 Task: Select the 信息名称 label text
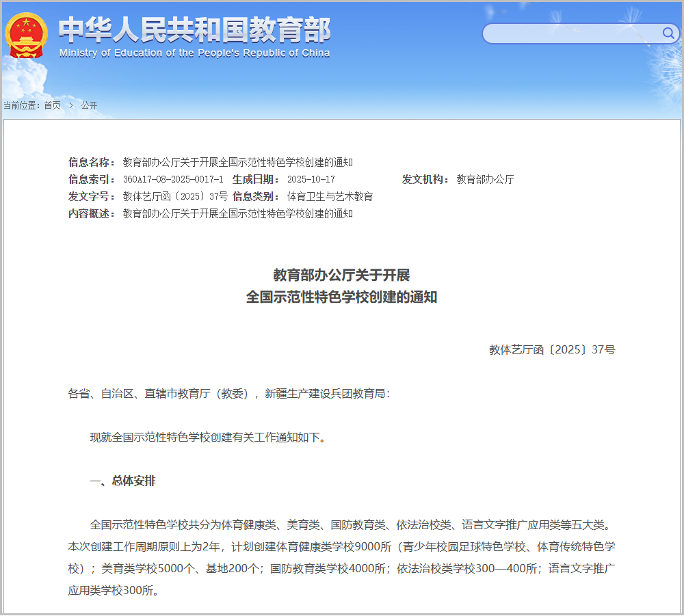pos(92,162)
